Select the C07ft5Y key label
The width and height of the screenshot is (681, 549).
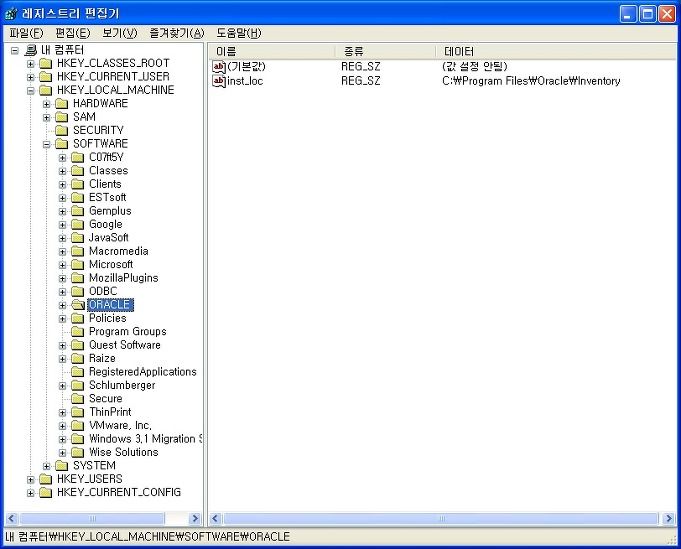[106, 157]
